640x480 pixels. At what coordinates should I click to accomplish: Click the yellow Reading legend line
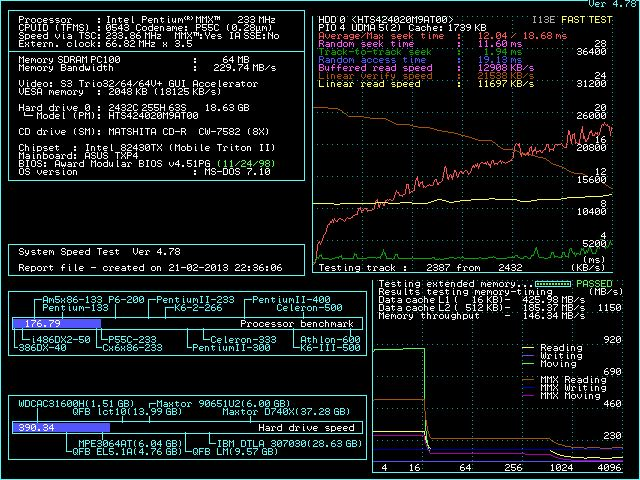click(528, 348)
